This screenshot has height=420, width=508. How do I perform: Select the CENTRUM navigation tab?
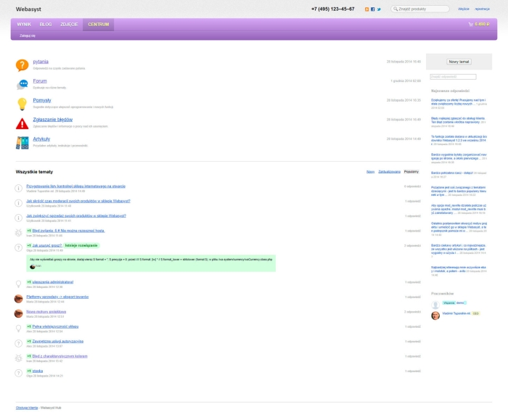click(x=98, y=24)
